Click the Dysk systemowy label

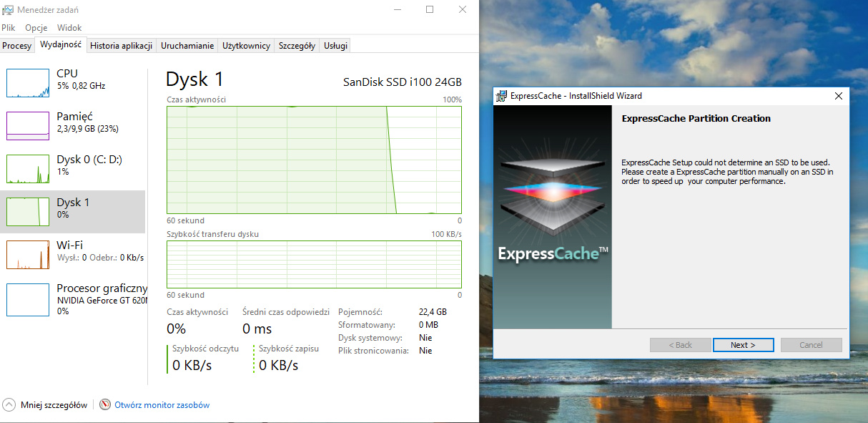370,338
